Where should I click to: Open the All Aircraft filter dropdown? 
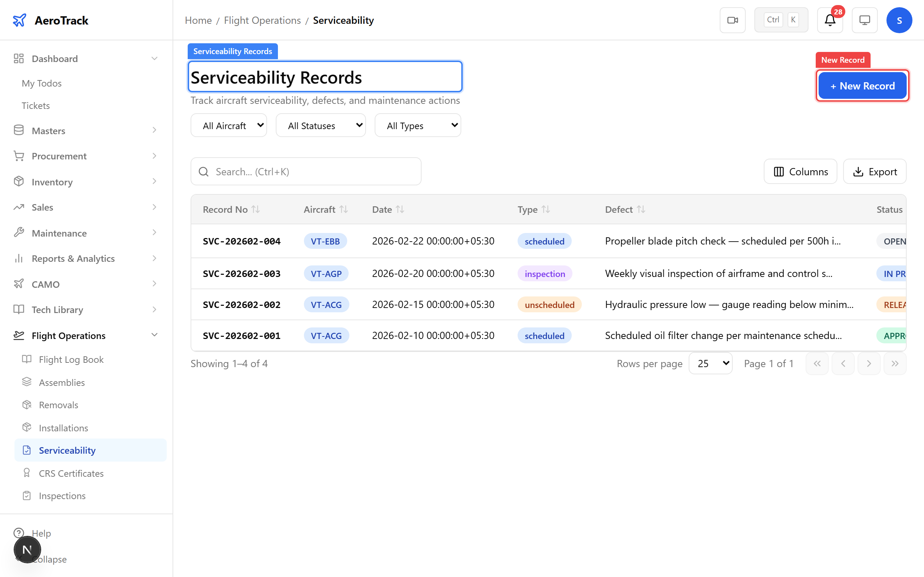coord(229,125)
